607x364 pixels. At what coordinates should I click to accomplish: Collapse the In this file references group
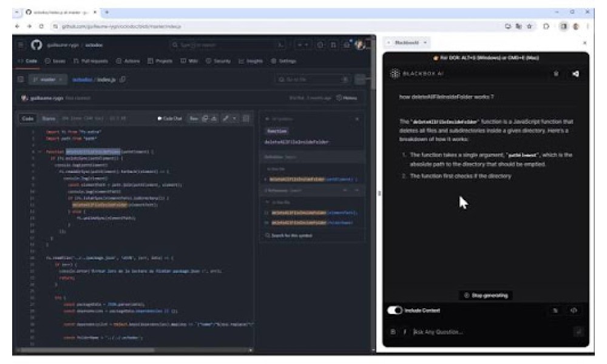pyautogui.click(x=267, y=202)
